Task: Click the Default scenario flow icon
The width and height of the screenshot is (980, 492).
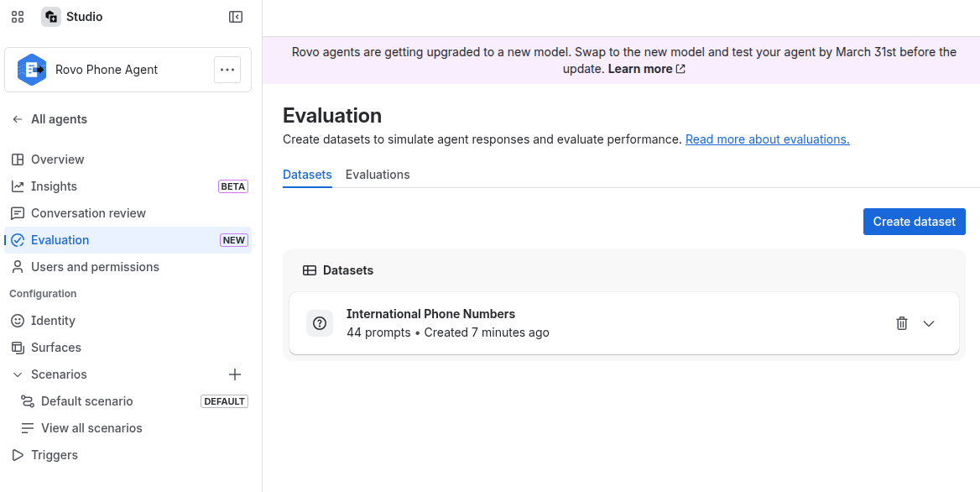Action: 28,401
